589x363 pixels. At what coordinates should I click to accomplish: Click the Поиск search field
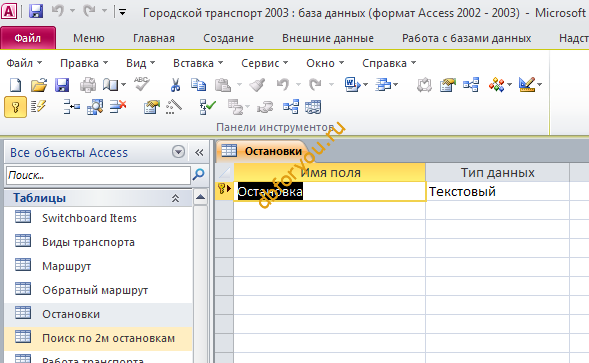pyautogui.click(x=98, y=175)
